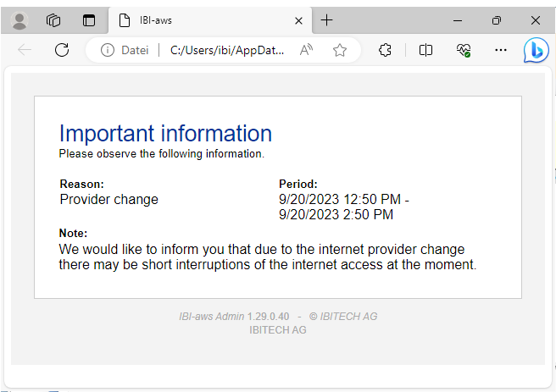Click the IBITECH AG footer text
The height and width of the screenshot is (392, 556).
point(278,330)
